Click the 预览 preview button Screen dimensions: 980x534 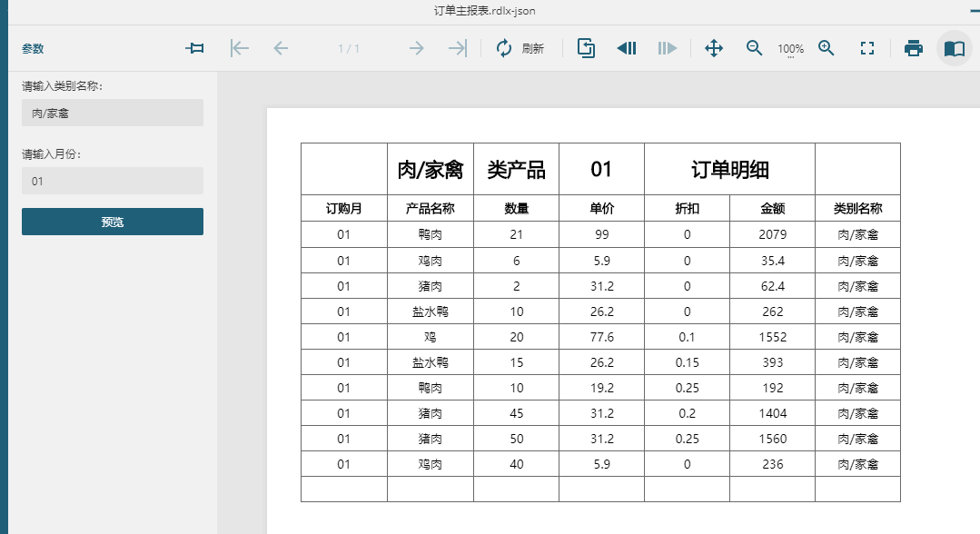click(x=113, y=222)
